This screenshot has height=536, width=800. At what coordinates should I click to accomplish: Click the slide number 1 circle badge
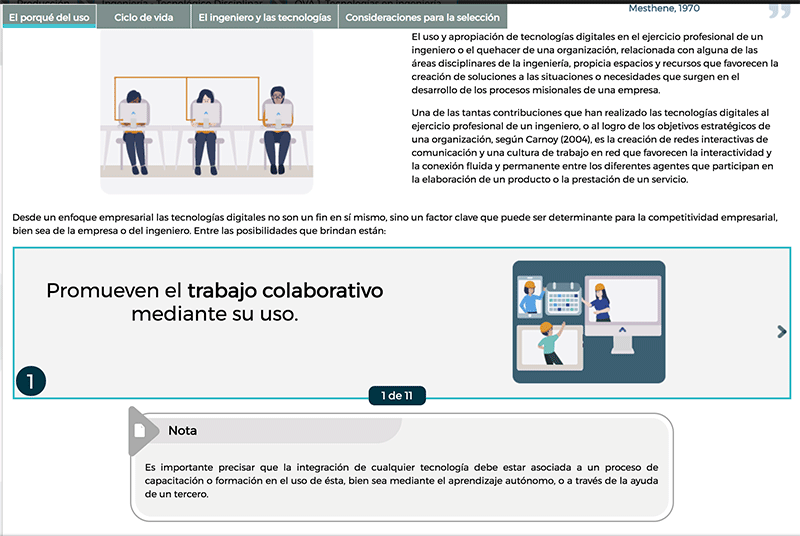pos(31,380)
